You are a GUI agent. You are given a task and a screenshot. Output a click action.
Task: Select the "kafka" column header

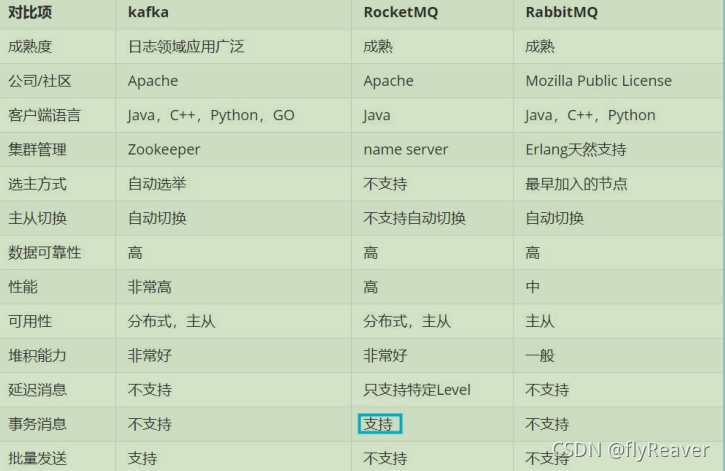(x=148, y=12)
